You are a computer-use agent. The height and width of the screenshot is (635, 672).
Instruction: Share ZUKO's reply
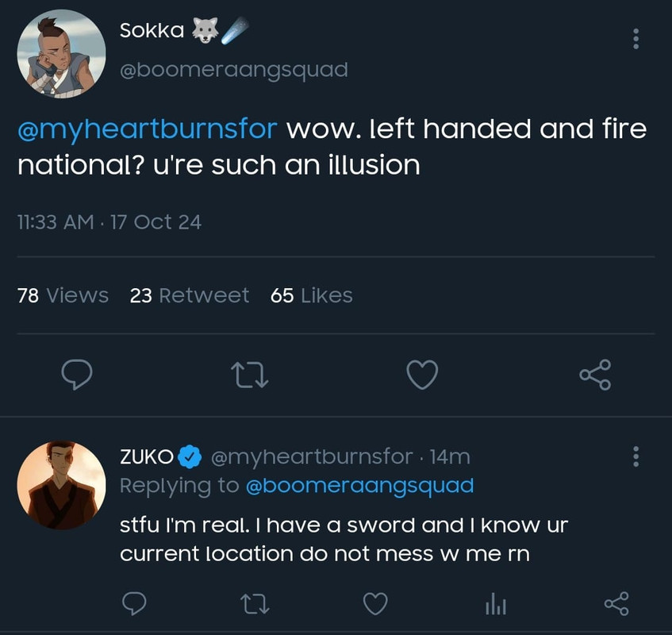616,604
